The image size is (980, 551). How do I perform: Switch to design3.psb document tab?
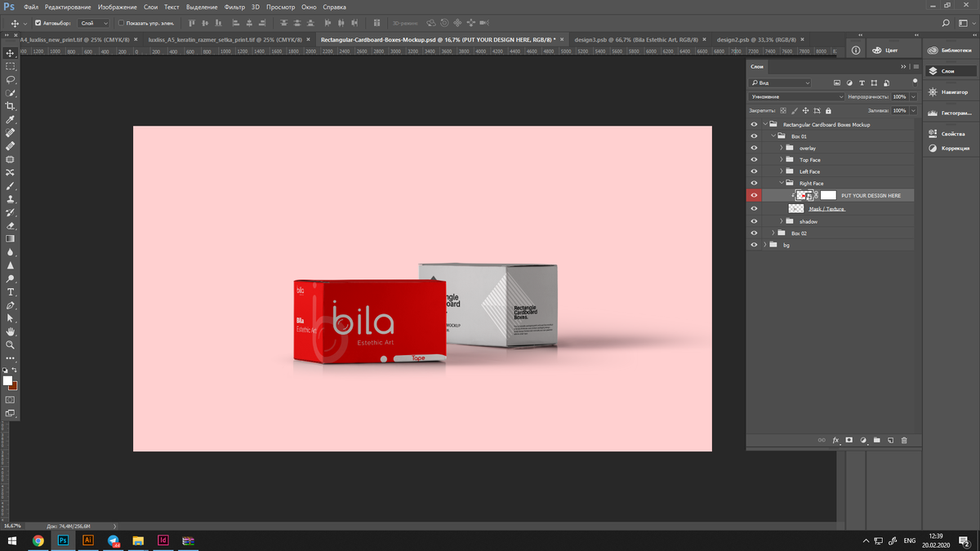(636, 39)
